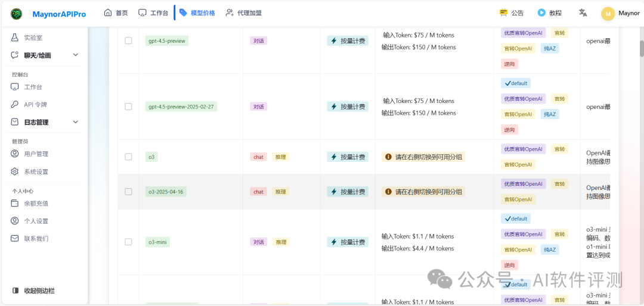
Task: Check the o3 row checkbox
Action: [x=129, y=157]
